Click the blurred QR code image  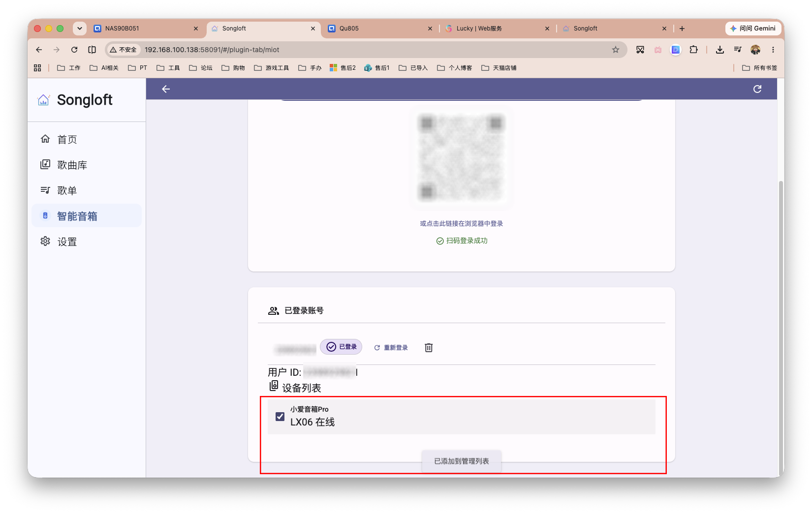(x=461, y=157)
